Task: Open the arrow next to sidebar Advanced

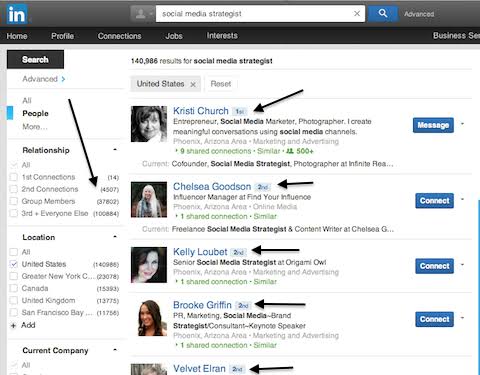Action: tap(63, 79)
